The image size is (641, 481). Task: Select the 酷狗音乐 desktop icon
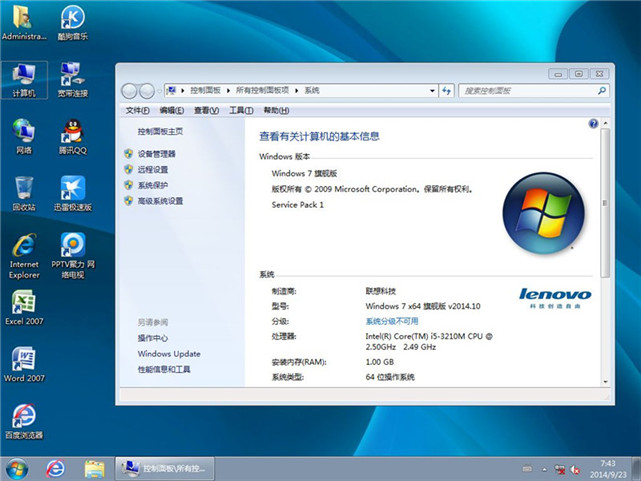pyautogui.click(x=72, y=21)
